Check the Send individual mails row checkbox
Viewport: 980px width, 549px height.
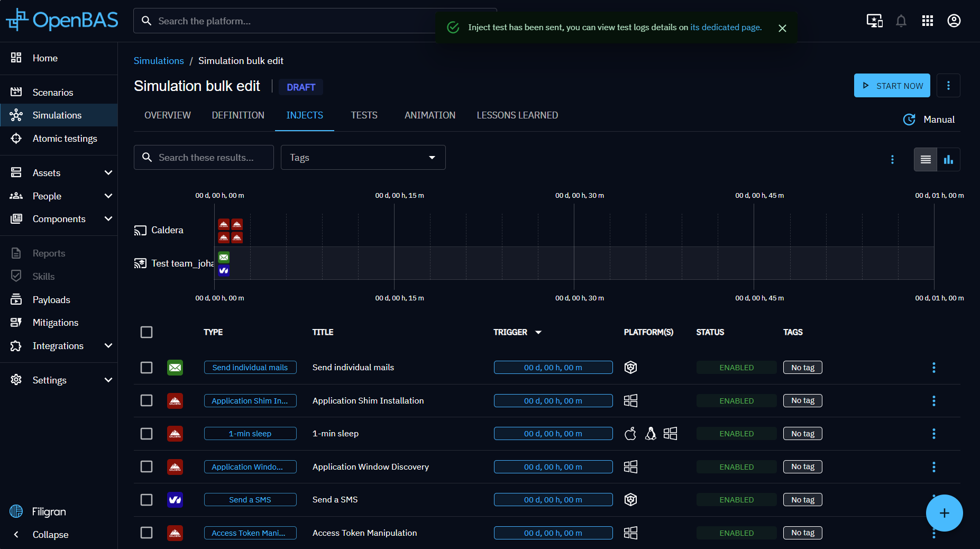pos(146,368)
